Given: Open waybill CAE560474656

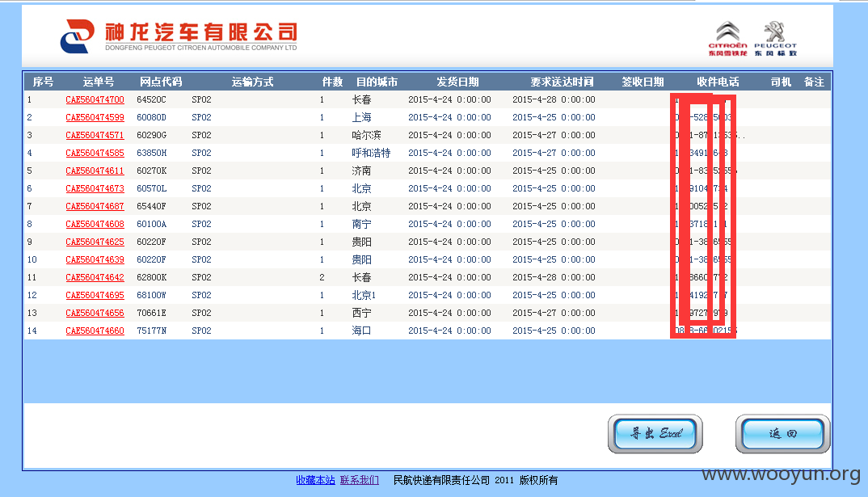Looking at the screenshot, I should 95,313.
